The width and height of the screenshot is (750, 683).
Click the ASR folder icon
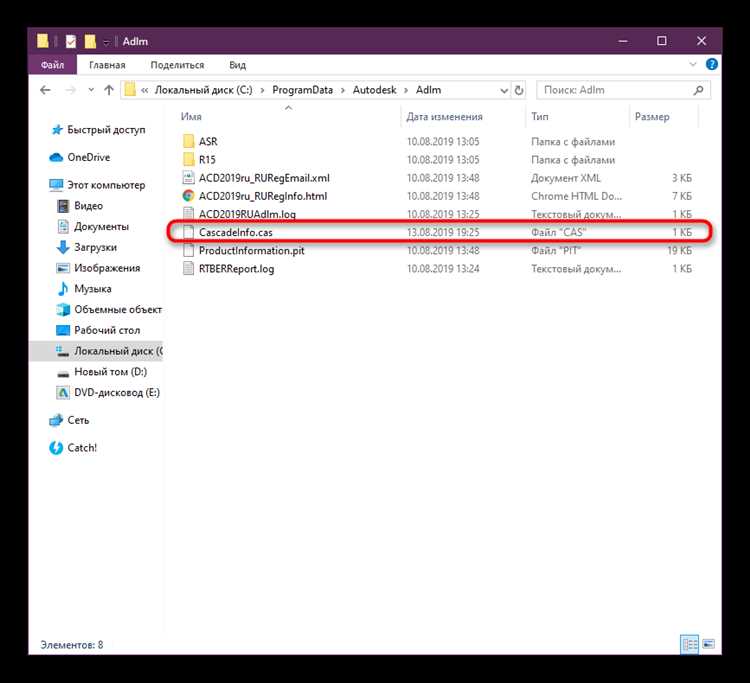(188, 142)
